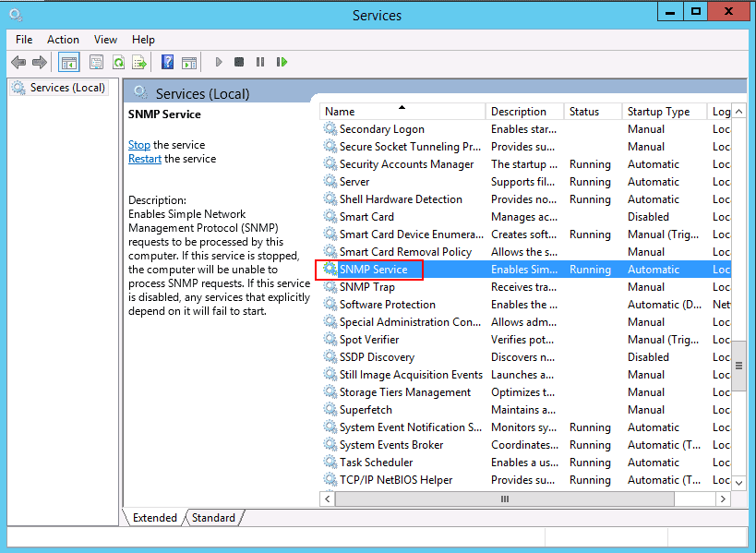Click gear icon of Task Scheduler row

[x=330, y=462]
